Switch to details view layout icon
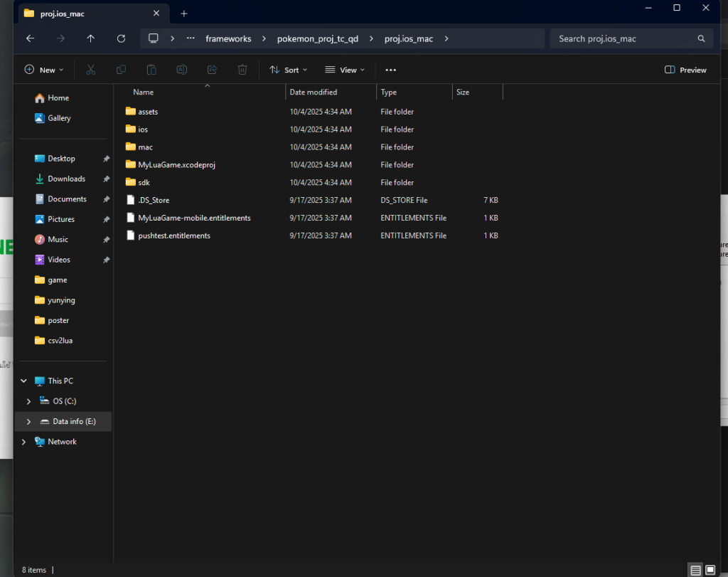The image size is (728, 577). [x=695, y=570]
